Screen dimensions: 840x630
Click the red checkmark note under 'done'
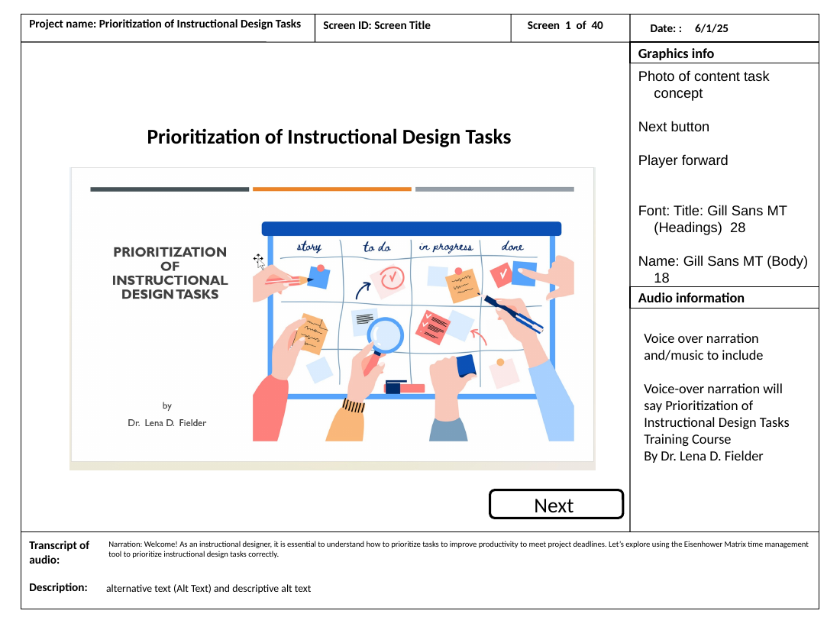click(x=501, y=274)
